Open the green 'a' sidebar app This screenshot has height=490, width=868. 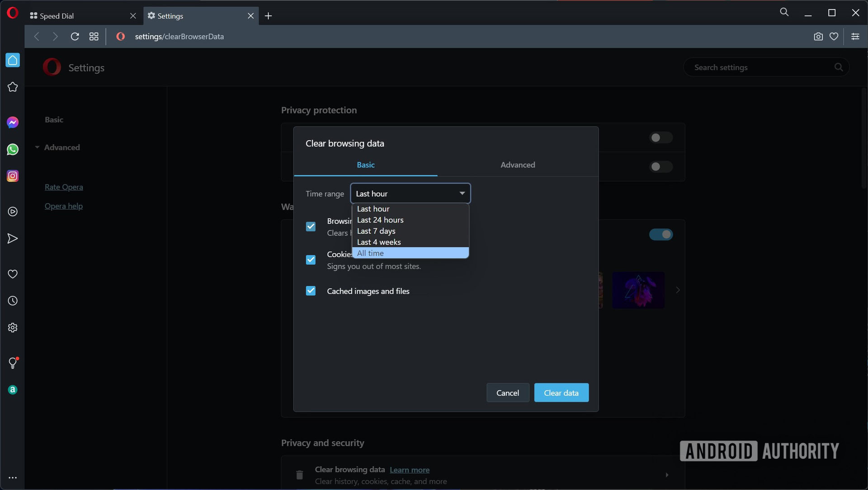(x=13, y=390)
